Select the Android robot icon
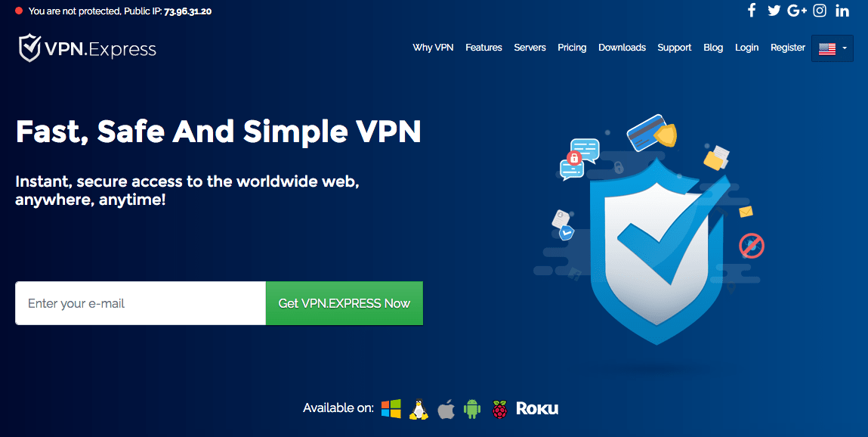This screenshot has width=868, height=437. coord(471,409)
